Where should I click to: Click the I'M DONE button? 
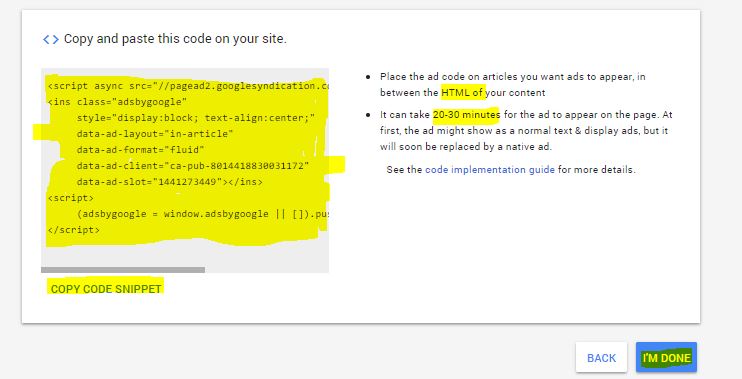pos(666,358)
